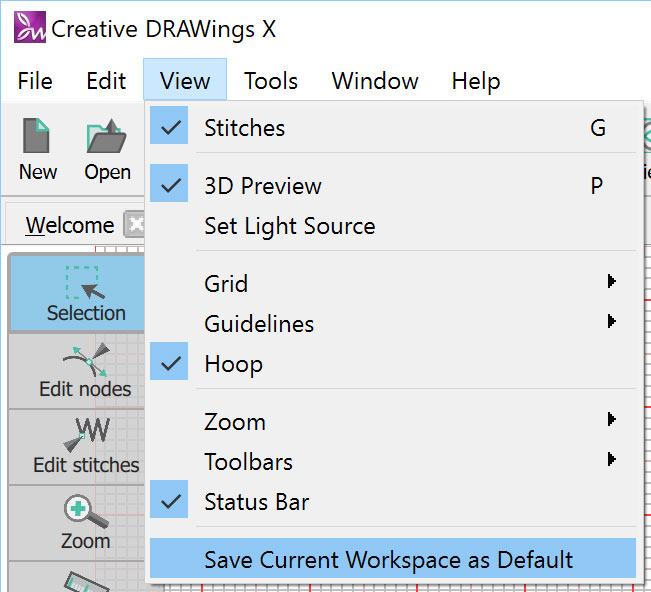
Task: Choose Set Light Source
Action: click(289, 226)
